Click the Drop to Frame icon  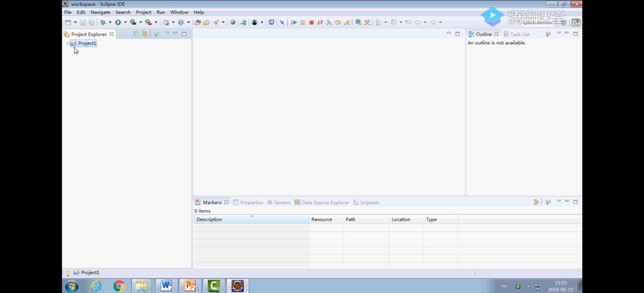coord(358,22)
